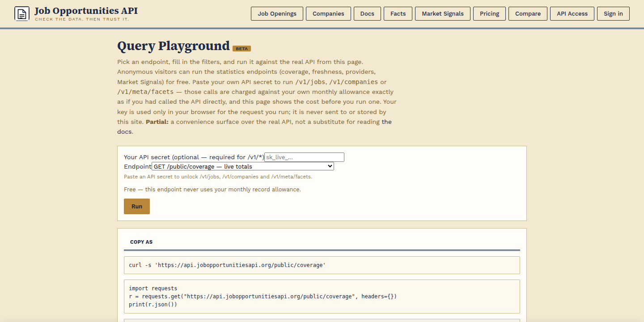
Task: Click the BETA badge next to the heading
Action: point(241,48)
